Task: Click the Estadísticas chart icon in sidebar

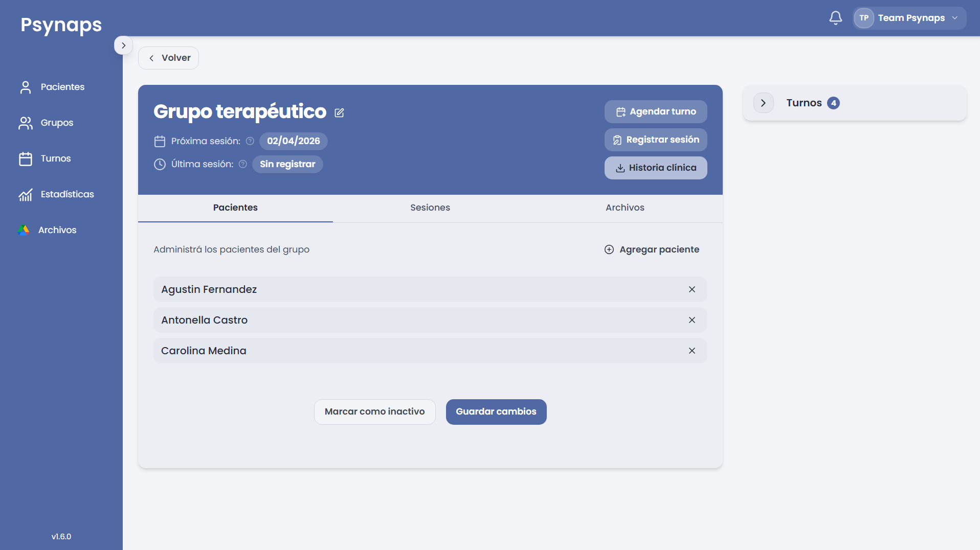Action: [26, 195]
